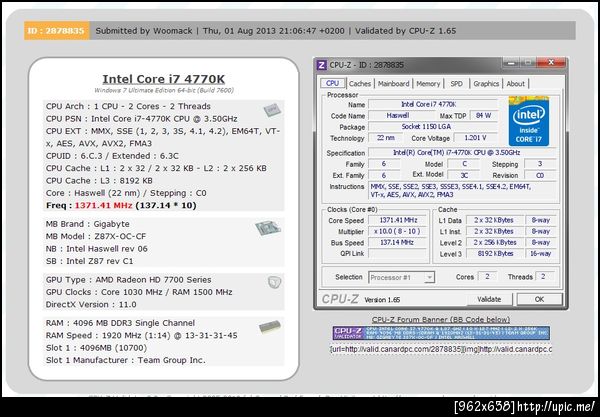
Task: Switch to the CPU tab
Action: 332,83
